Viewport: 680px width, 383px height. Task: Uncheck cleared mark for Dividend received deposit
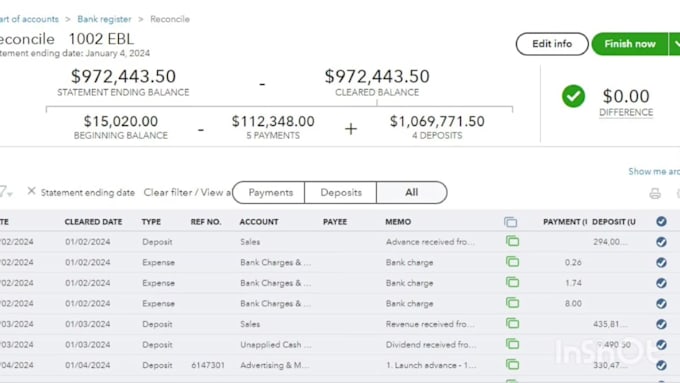click(x=661, y=344)
